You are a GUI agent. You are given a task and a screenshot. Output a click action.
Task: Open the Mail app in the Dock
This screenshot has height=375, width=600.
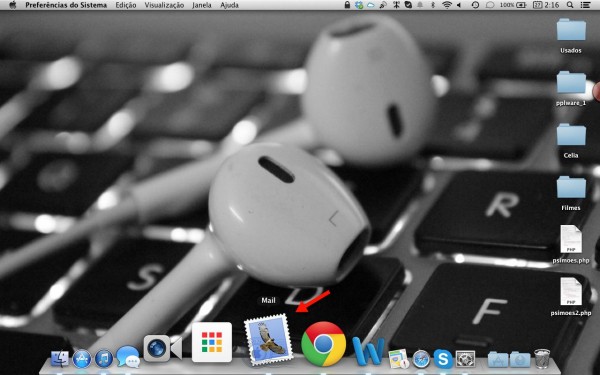click(x=268, y=339)
